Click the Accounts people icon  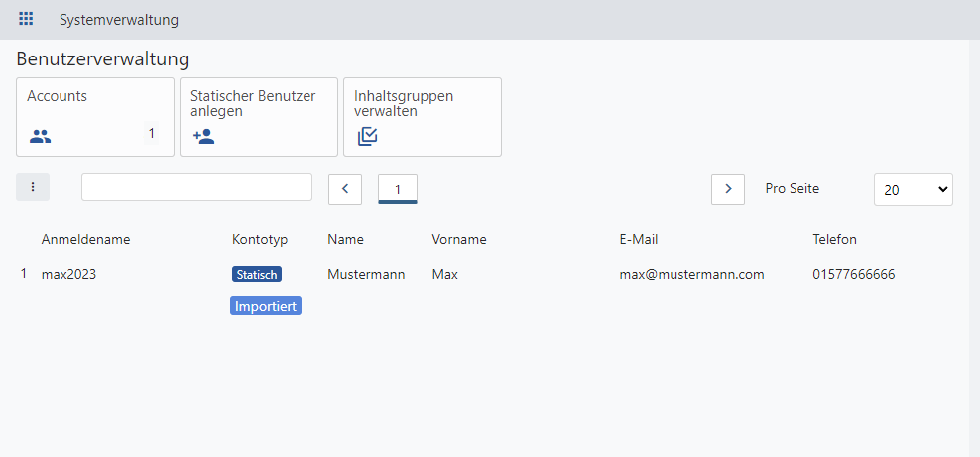point(40,136)
